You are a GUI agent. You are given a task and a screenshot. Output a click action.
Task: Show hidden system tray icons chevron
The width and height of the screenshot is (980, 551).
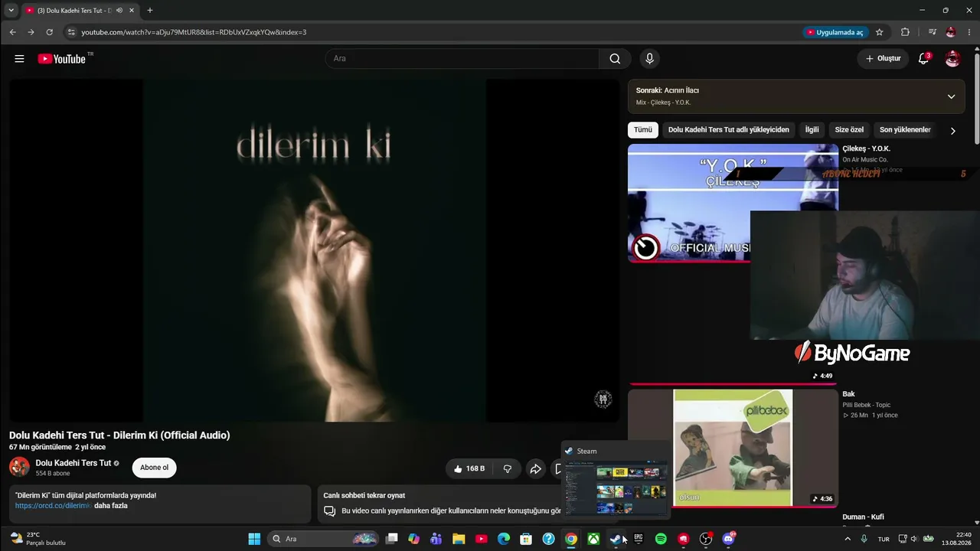tap(848, 539)
